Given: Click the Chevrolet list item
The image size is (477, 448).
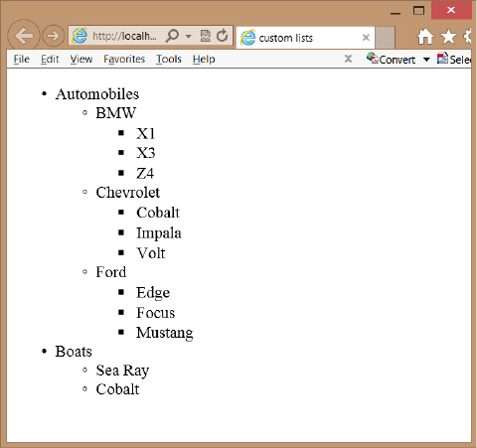Looking at the screenshot, I should 128,193.
